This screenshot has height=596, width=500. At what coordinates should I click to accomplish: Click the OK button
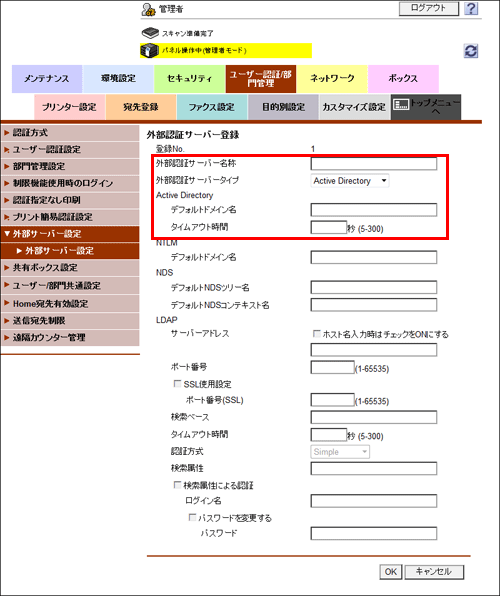(x=390, y=572)
